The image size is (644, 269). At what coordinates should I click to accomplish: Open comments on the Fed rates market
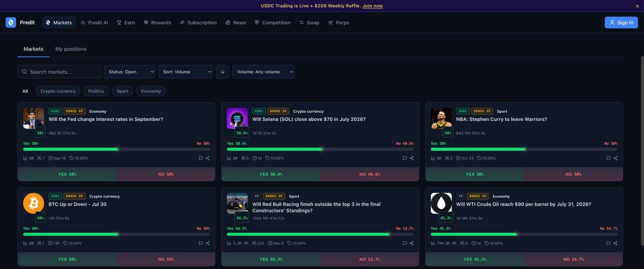[x=201, y=158]
